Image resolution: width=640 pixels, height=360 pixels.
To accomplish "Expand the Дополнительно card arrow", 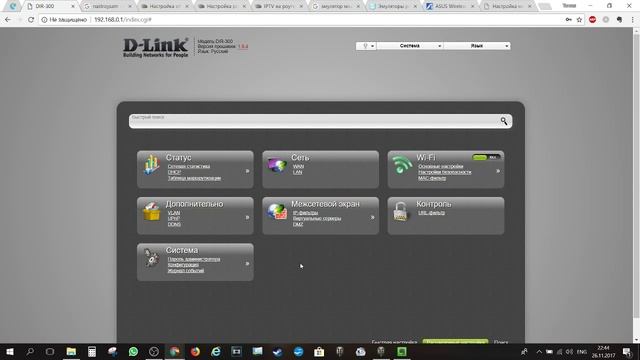I will click(247, 218).
